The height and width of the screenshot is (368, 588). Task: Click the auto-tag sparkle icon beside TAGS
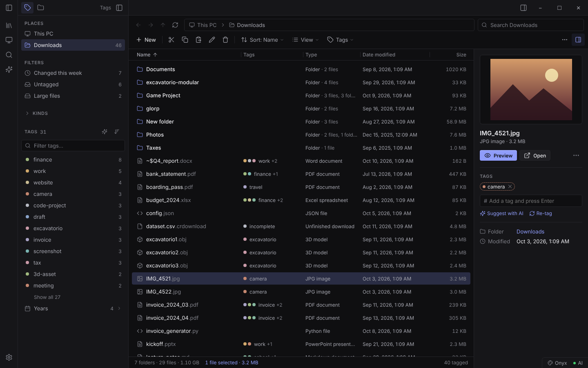pyautogui.click(x=105, y=132)
